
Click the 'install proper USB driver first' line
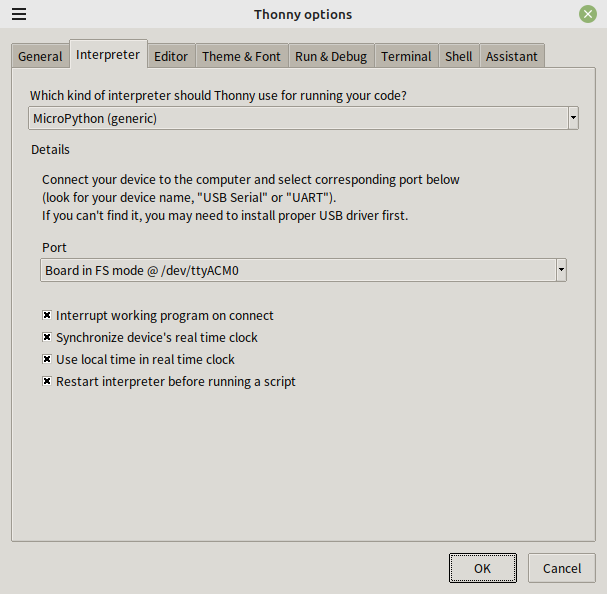[225, 215]
